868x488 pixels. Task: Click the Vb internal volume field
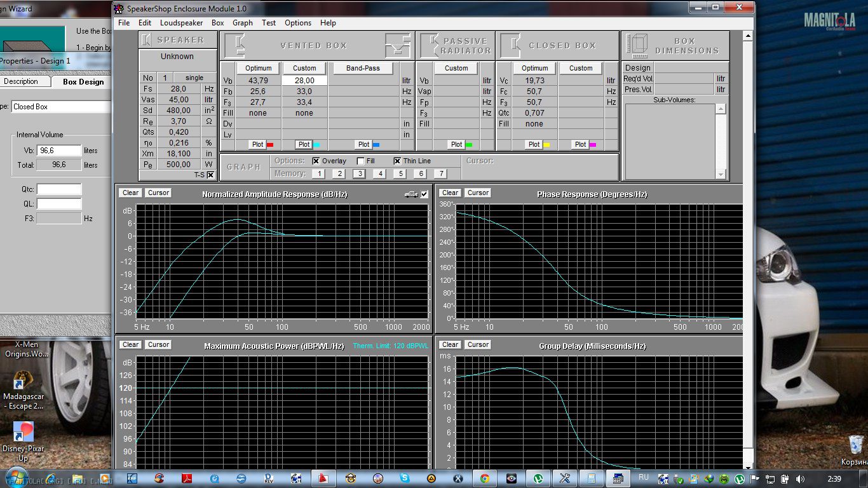coord(59,151)
